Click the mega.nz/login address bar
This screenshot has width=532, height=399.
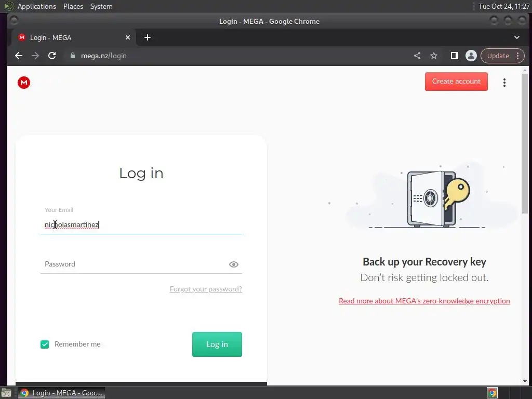(x=237, y=56)
